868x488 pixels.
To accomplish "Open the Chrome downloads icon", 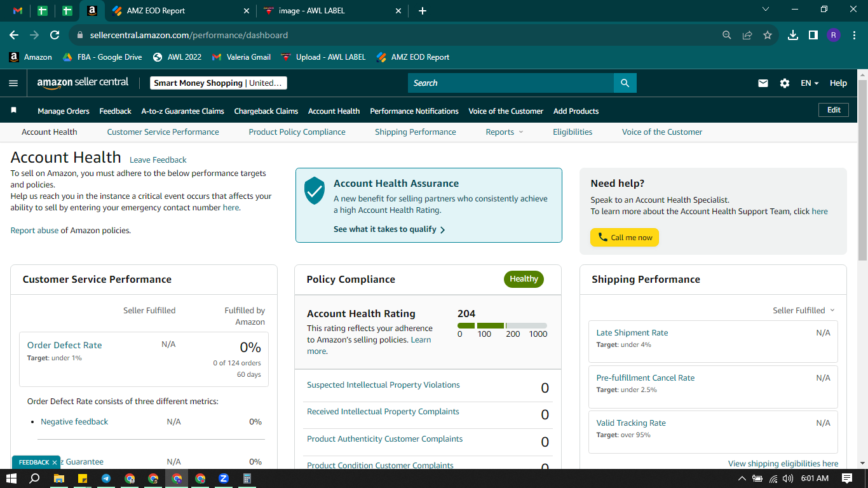I will (x=793, y=36).
